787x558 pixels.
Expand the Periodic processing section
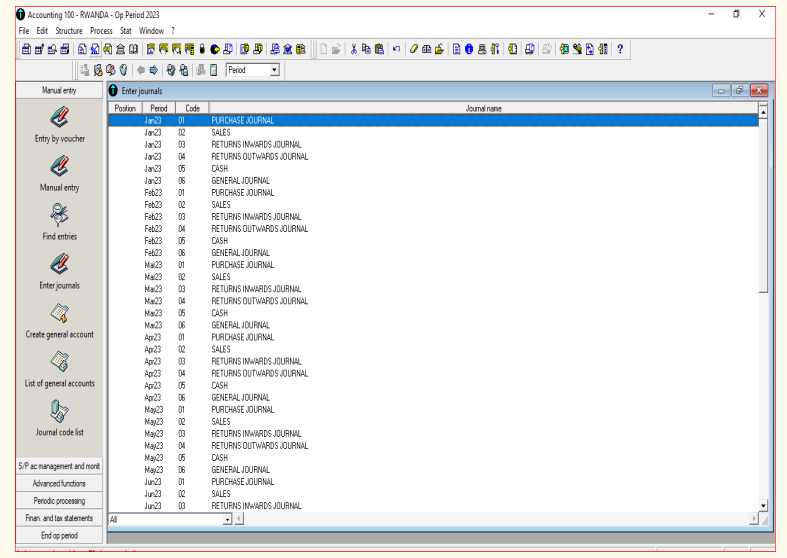click(x=59, y=501)
